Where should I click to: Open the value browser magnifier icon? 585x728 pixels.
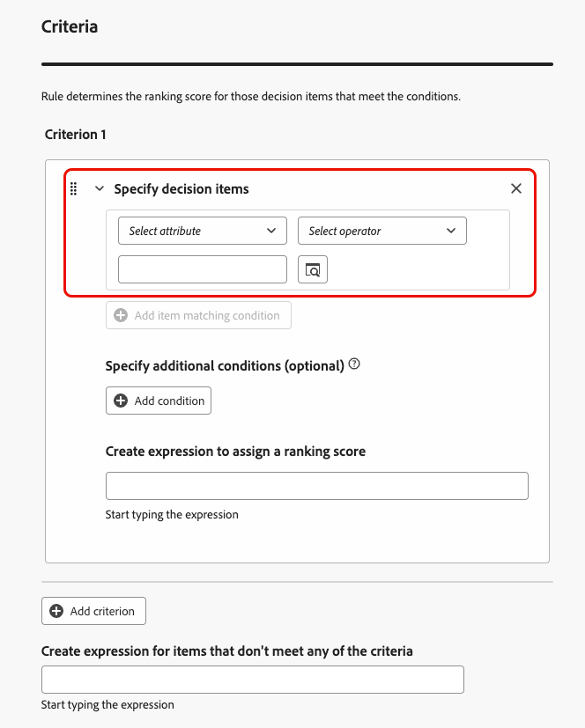313,269
